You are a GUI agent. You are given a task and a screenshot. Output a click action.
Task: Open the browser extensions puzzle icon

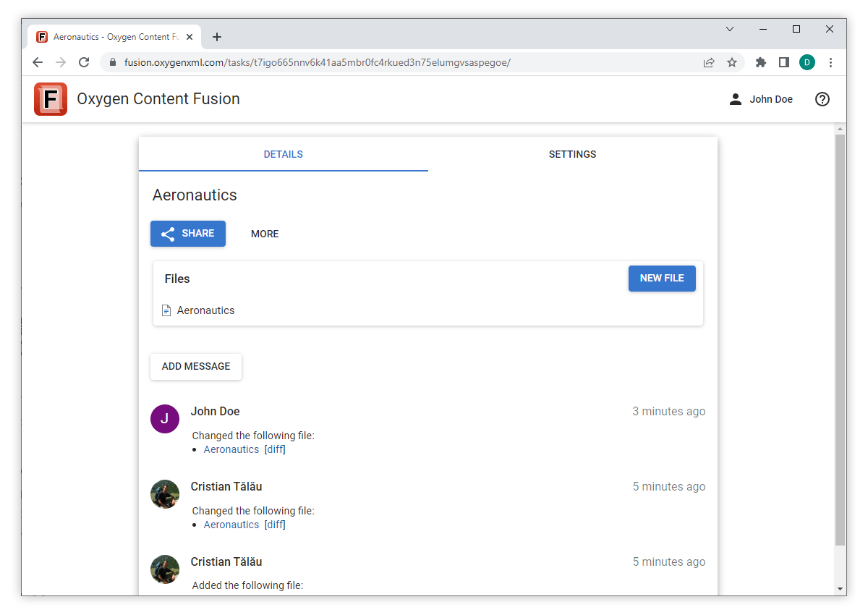tap(761, 62)
